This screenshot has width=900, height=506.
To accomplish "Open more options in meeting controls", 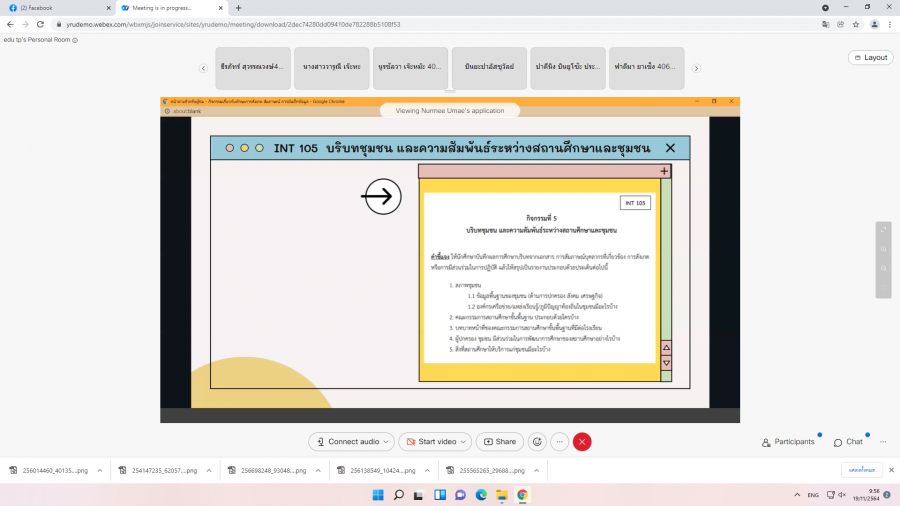I will [x=560, y=442].
